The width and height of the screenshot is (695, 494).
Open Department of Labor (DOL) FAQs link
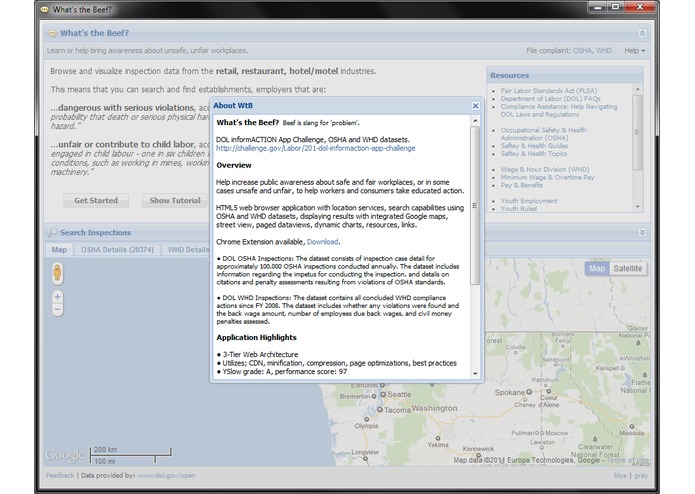tap(551, 98)
